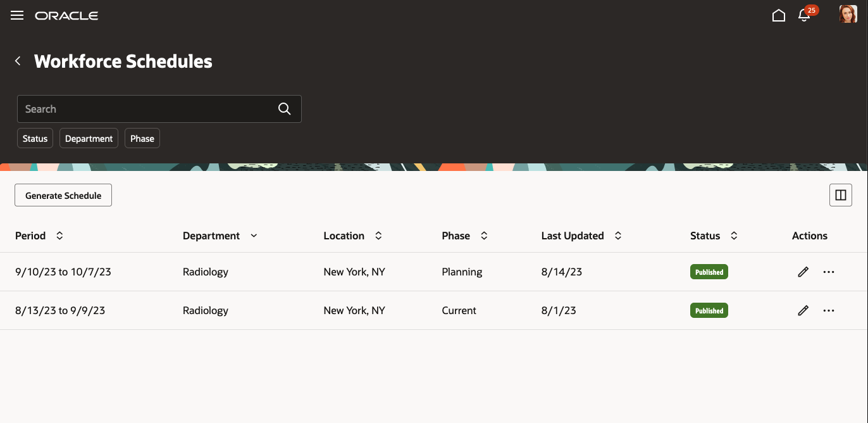Run the search with the magnifier icon
The height and width of the screenshot is (423, 868).
[284, 109]
